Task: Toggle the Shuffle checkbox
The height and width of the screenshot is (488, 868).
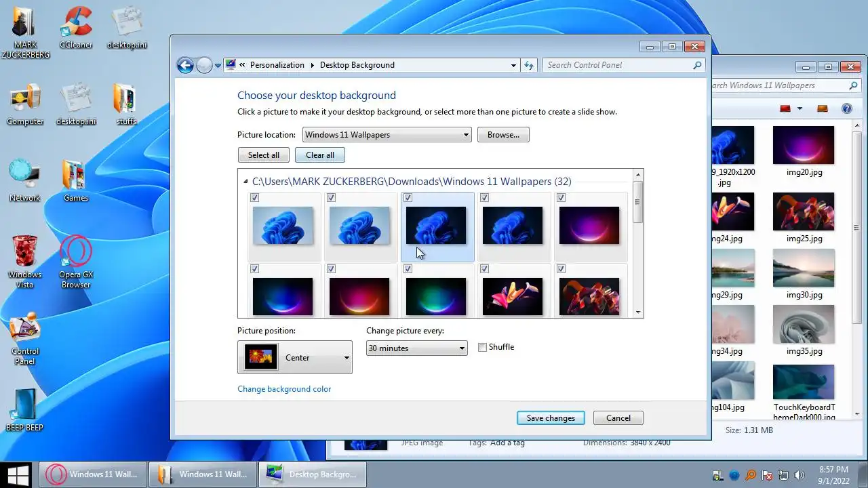Action: click(x=482, y=347)
